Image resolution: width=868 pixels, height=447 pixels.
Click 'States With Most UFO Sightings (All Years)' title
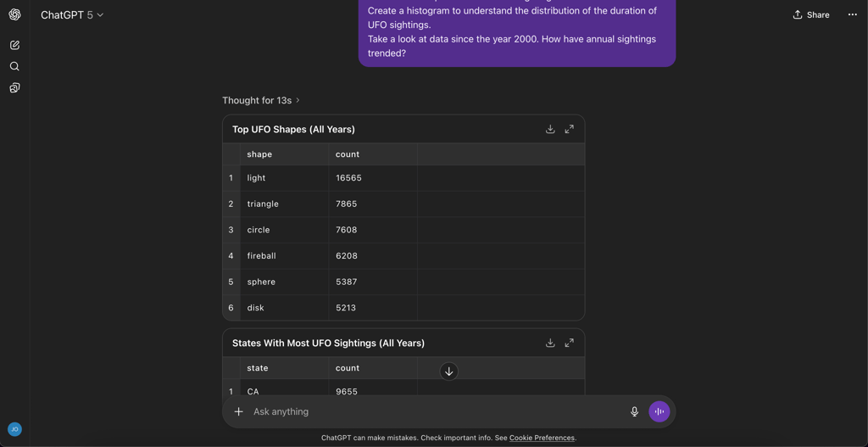[328, 343]
